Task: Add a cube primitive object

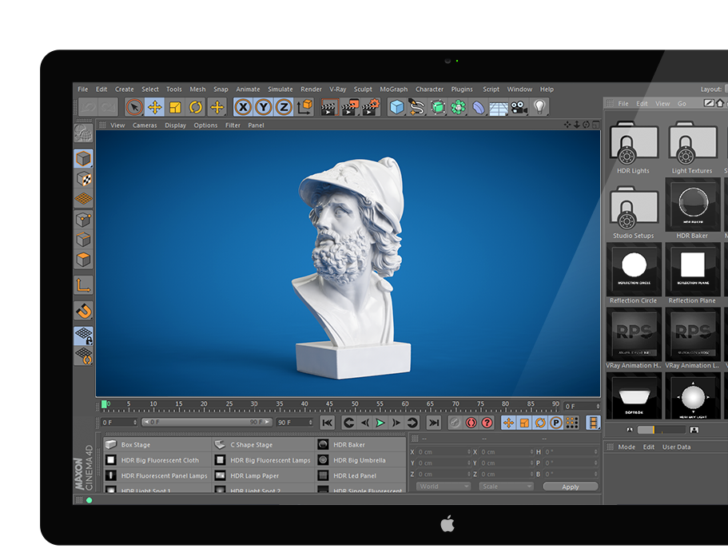Action: pos(396,107)
